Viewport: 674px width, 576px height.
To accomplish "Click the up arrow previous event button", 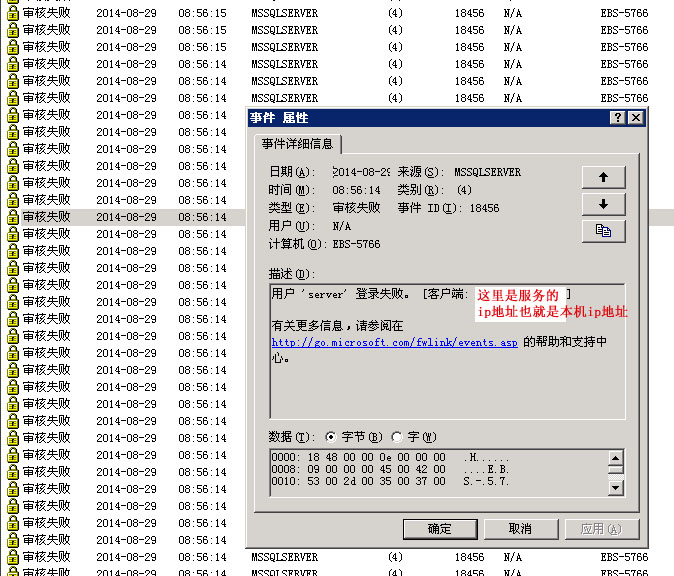I will (603, 177).
